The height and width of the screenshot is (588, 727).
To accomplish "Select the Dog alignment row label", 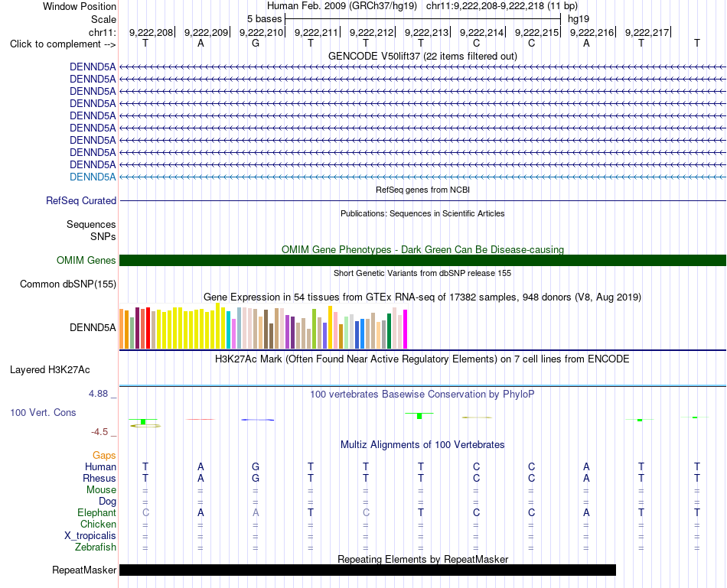I will 107,502.
